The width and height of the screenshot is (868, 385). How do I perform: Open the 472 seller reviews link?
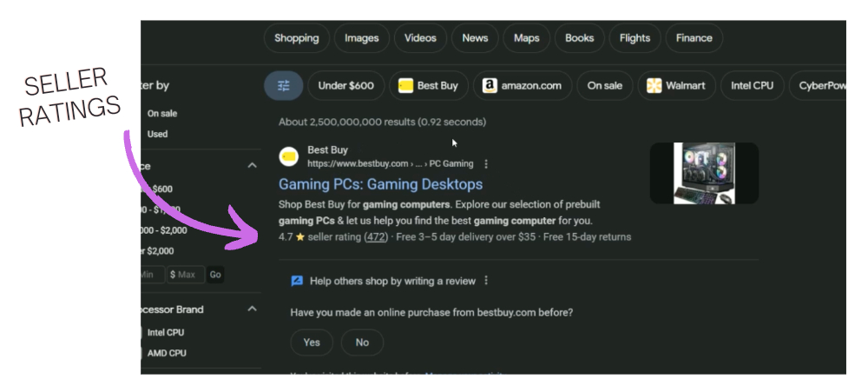point(376,237)
